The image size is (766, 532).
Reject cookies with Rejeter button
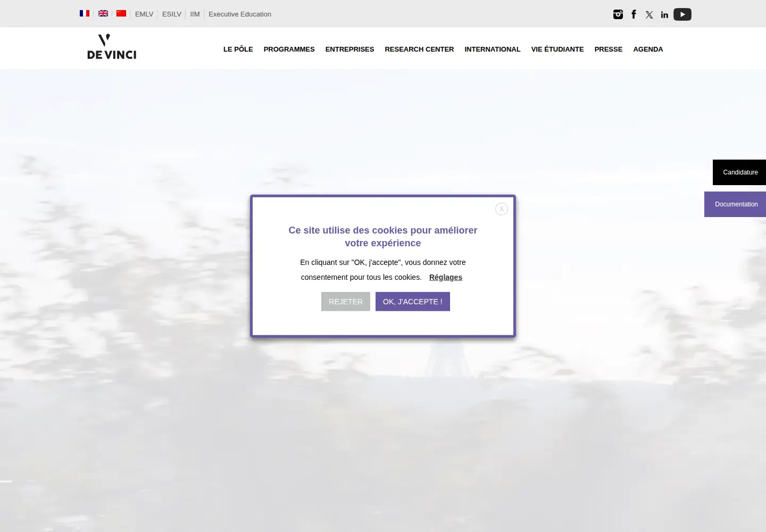[x=346, y=302]
